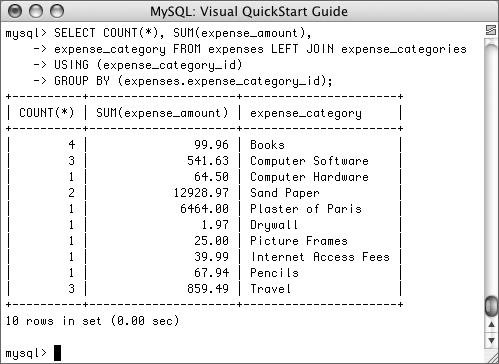Click the green zoom window button

click(57, 11)
